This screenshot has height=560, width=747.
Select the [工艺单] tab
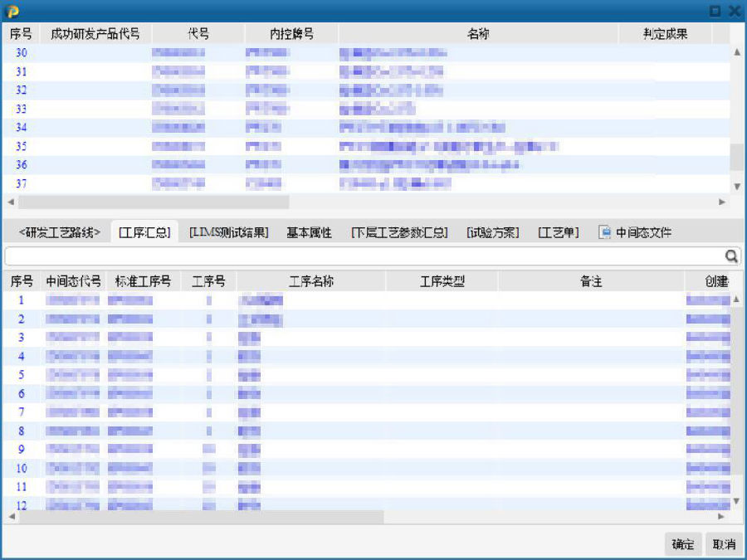click(558, 233)
